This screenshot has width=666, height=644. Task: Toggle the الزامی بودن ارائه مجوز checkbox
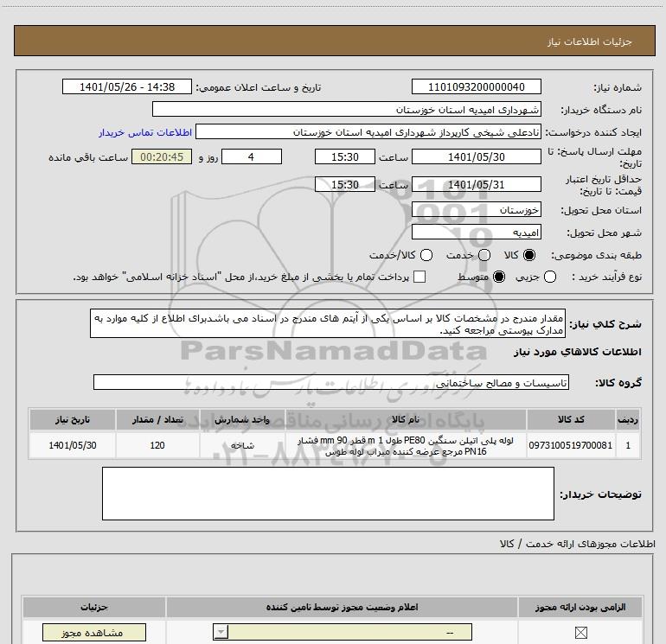580,633
